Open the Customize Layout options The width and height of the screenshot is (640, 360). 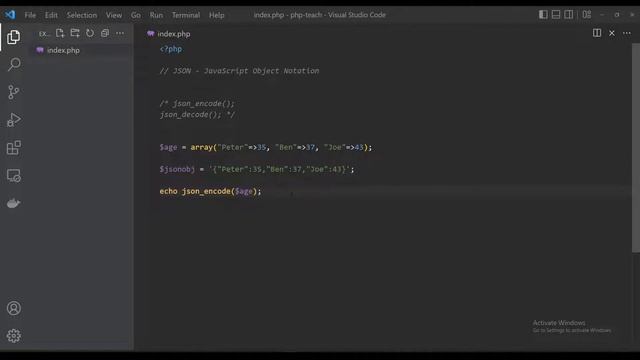click(x=587, y=15)
